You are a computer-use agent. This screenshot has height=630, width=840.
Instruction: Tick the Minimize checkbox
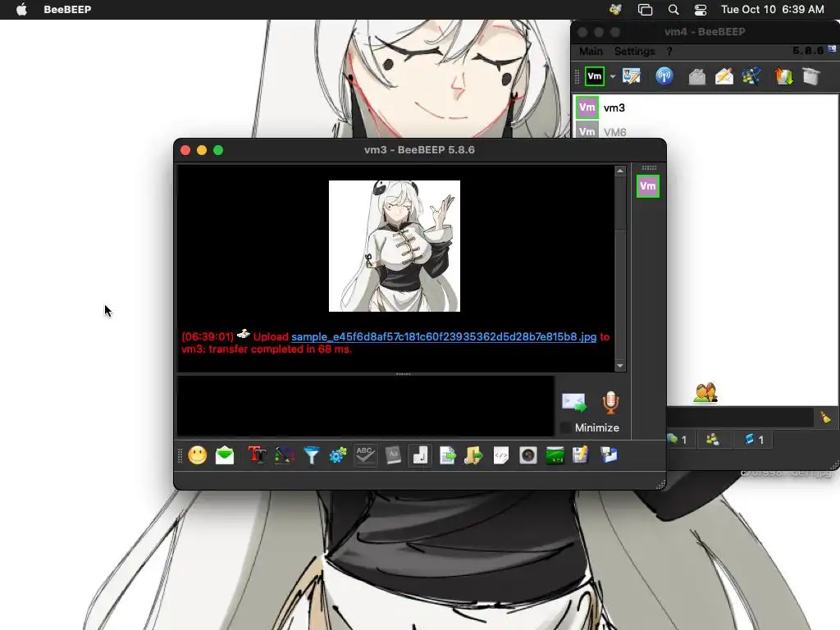(x=565, y=427)
